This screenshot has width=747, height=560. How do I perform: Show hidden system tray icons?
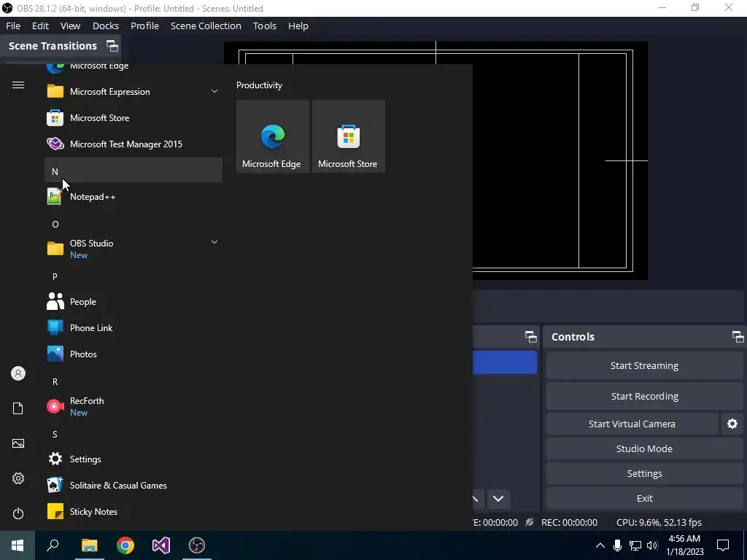pos(600,545)
